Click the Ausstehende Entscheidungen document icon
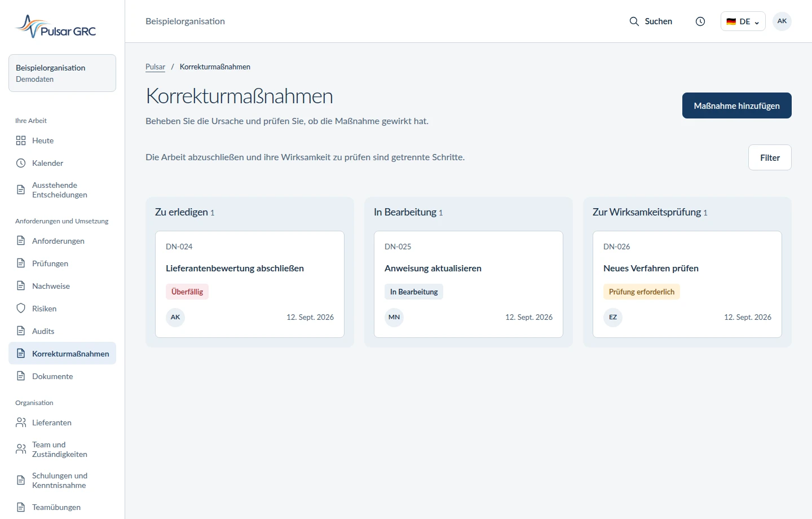Screen dimensions: 812x519 point(21,190)
